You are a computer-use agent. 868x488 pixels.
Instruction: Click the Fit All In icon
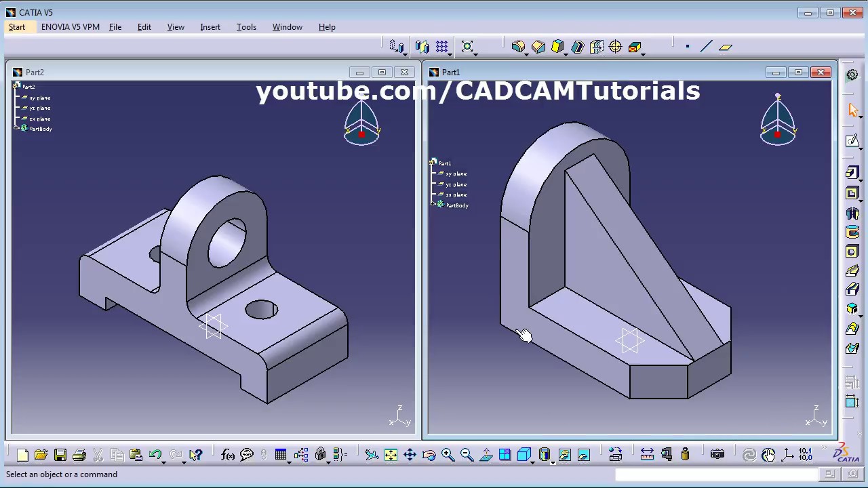(391, 455)
